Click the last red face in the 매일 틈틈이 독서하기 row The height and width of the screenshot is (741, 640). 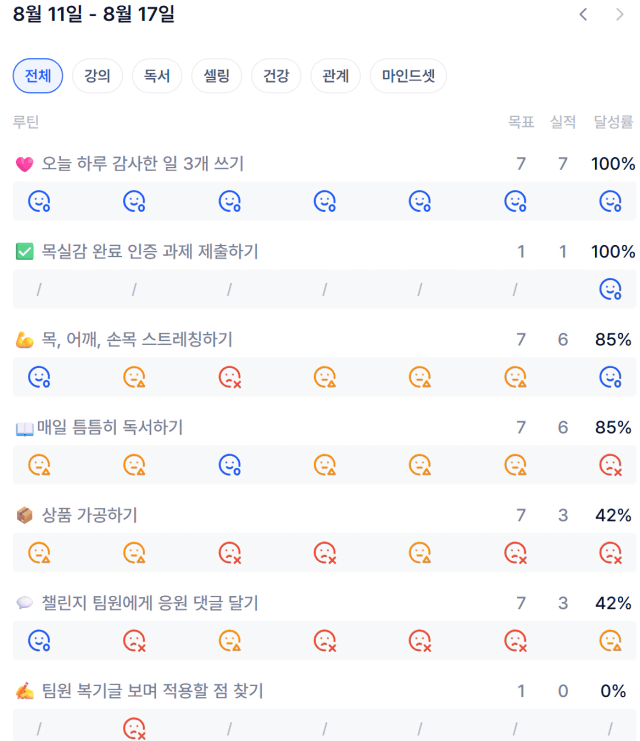point(611,465)
